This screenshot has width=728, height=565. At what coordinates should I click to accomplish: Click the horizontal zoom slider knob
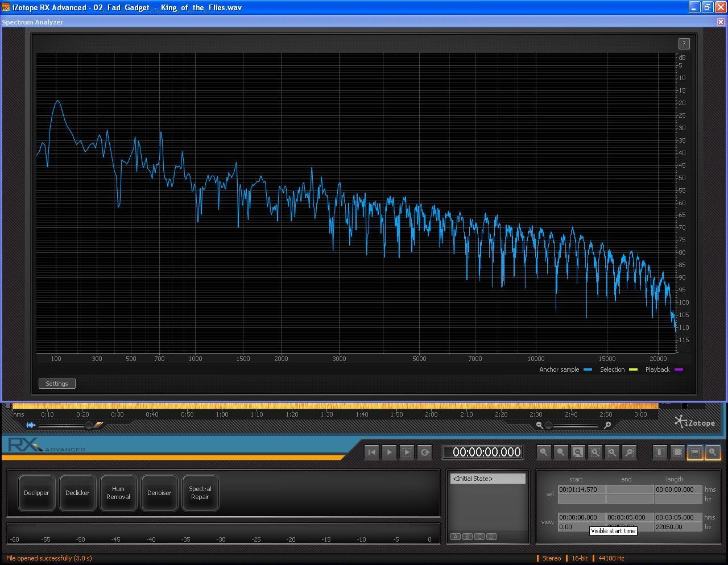548,425
